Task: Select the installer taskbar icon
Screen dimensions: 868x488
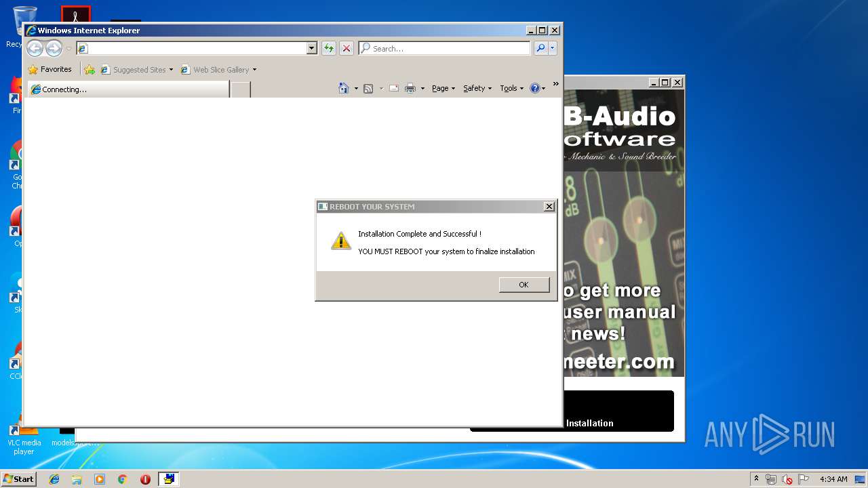Action: click(168, 479)
